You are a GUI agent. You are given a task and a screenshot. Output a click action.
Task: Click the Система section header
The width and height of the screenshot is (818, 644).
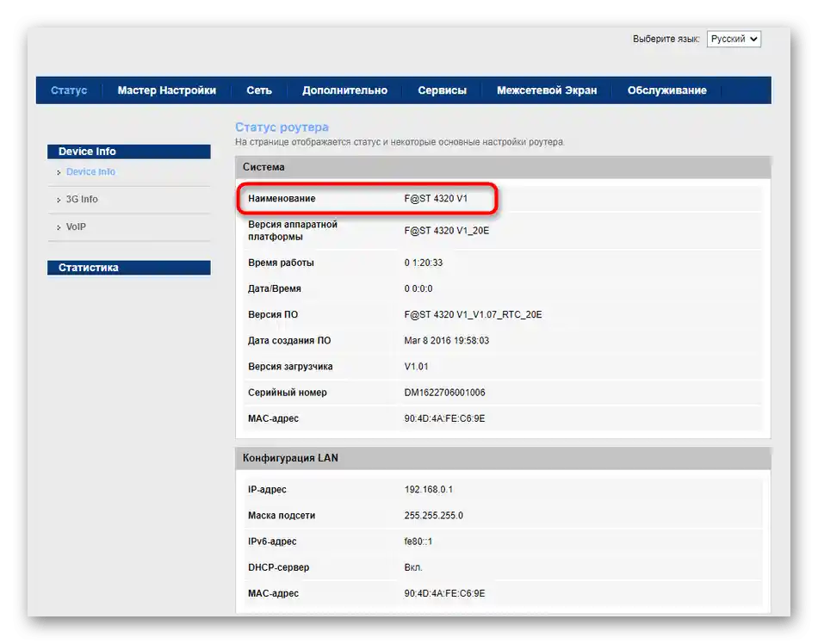tap(503, 167)
